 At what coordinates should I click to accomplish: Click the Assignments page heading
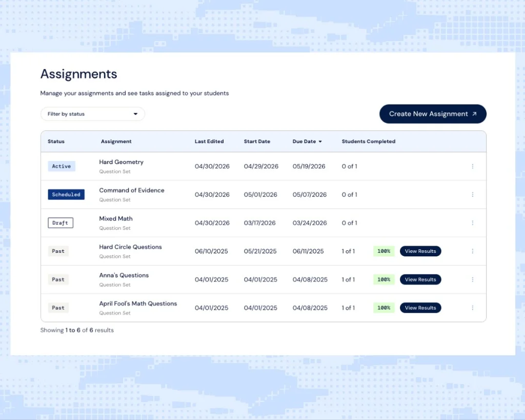coord(78,74)
